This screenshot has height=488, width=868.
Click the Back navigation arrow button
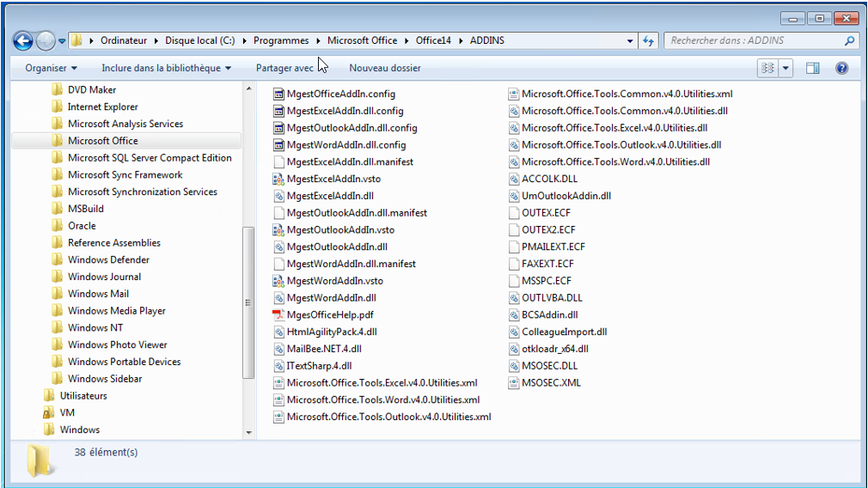(23, 40)
